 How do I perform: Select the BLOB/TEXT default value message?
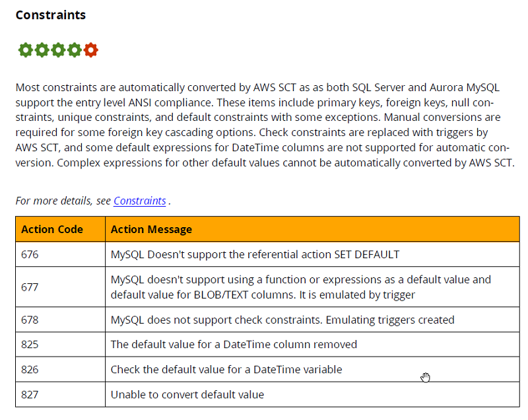click(x=301, y=287)
